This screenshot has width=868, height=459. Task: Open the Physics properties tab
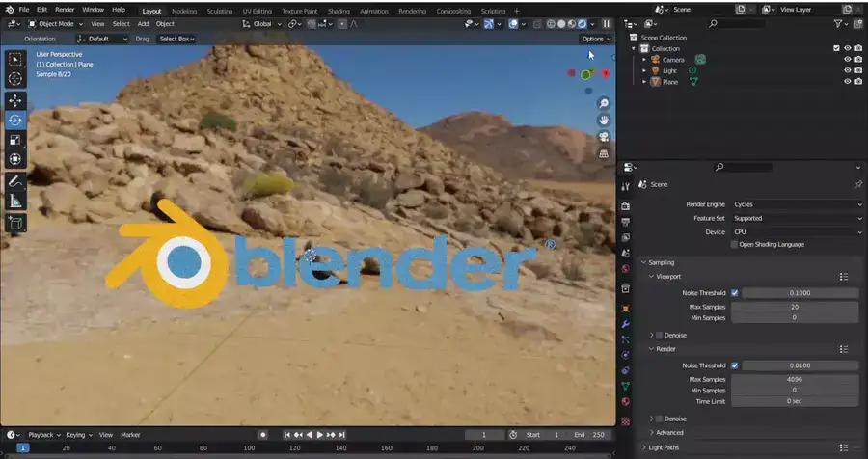626,355
